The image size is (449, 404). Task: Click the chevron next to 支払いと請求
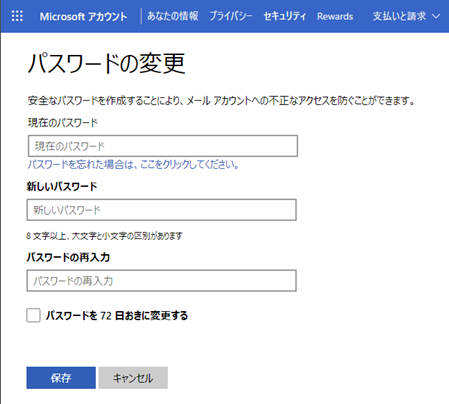pyautogui.click(x=436, y=16)
